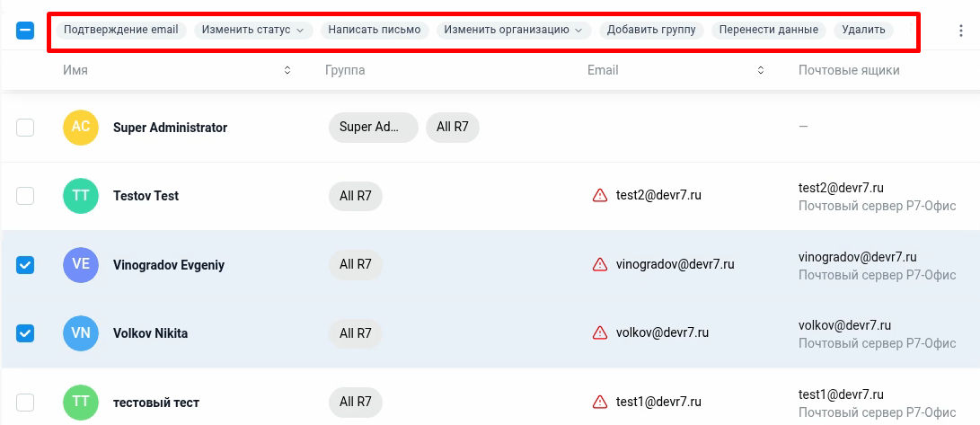Click email test1@devr7.ru in Email column
The width and height of the screenshot is (980, 425).
(x=658, y=402)
